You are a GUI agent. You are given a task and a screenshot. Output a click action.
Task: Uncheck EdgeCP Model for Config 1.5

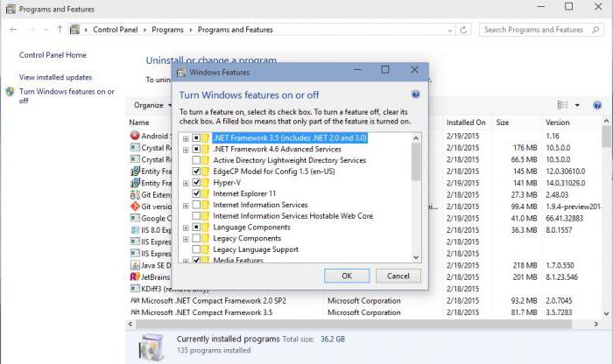point(196,171)
